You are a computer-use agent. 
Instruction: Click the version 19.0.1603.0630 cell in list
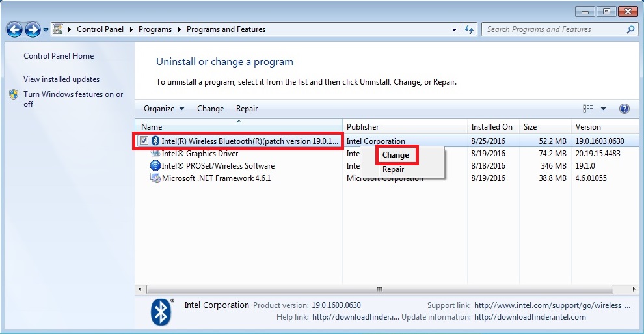tap(600, 141)
